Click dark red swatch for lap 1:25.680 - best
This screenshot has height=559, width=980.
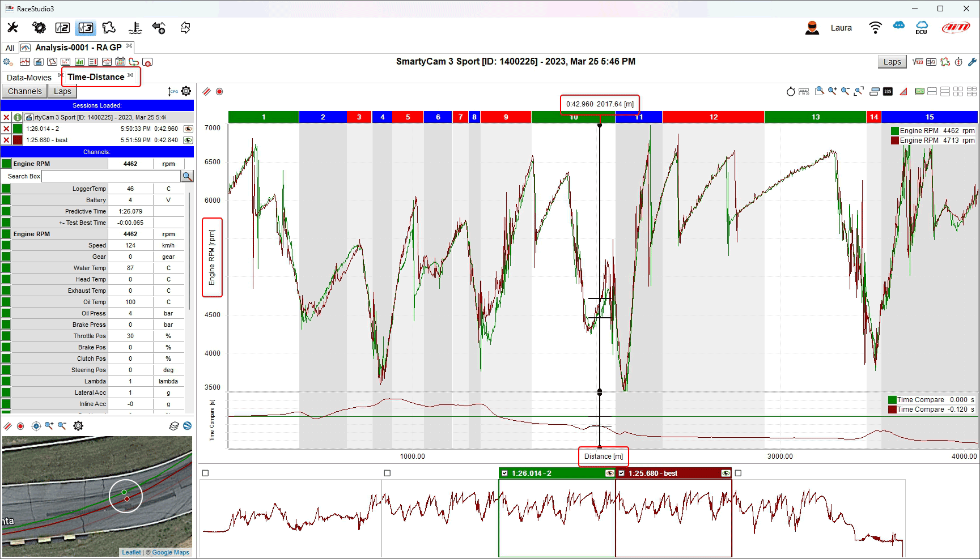click(x=18, y=140)
